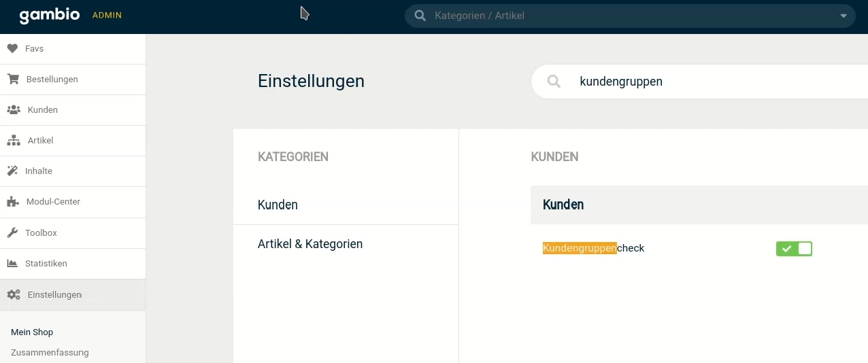868x363 pixels.
Task: Open Statistiken chart icon
Action: click(12, 263)
